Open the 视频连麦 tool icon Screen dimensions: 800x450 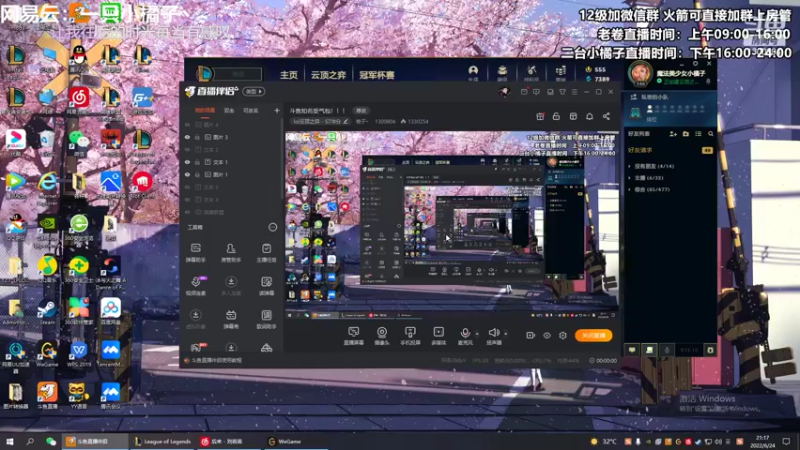[x=196, y=286]
